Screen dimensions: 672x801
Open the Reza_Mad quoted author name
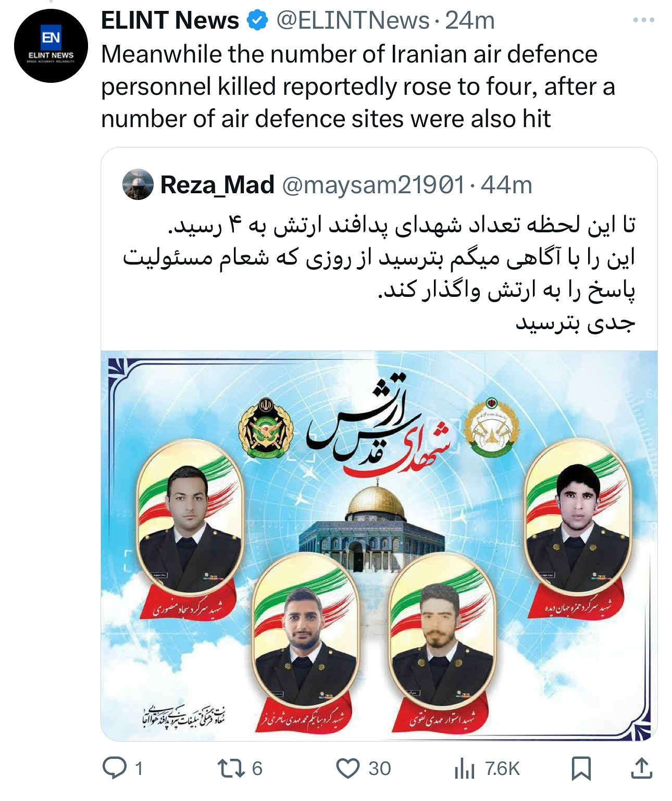217,185
